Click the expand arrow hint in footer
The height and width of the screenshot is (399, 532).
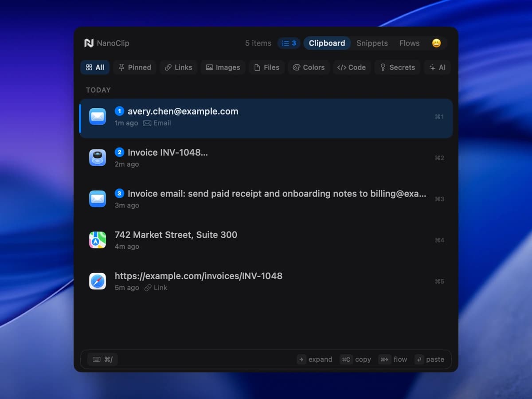point(315,360)
